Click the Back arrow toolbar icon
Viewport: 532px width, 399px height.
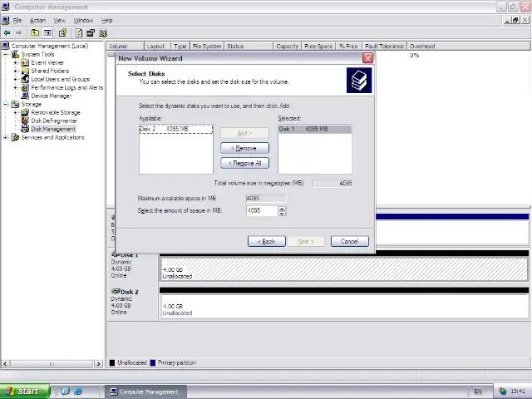point(7,33)
